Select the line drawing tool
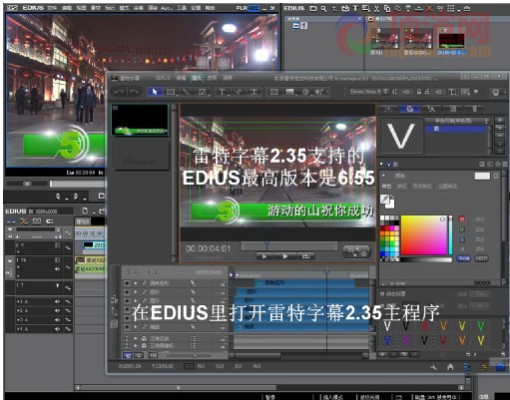510x400 pixels. coord(186,92)
